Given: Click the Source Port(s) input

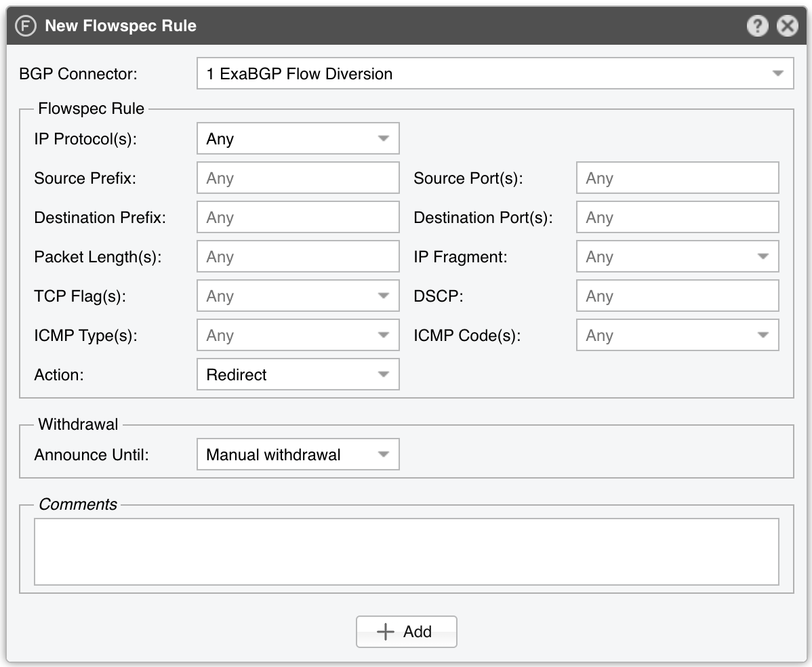Looking at the screenshot, I should pos(677,178).
